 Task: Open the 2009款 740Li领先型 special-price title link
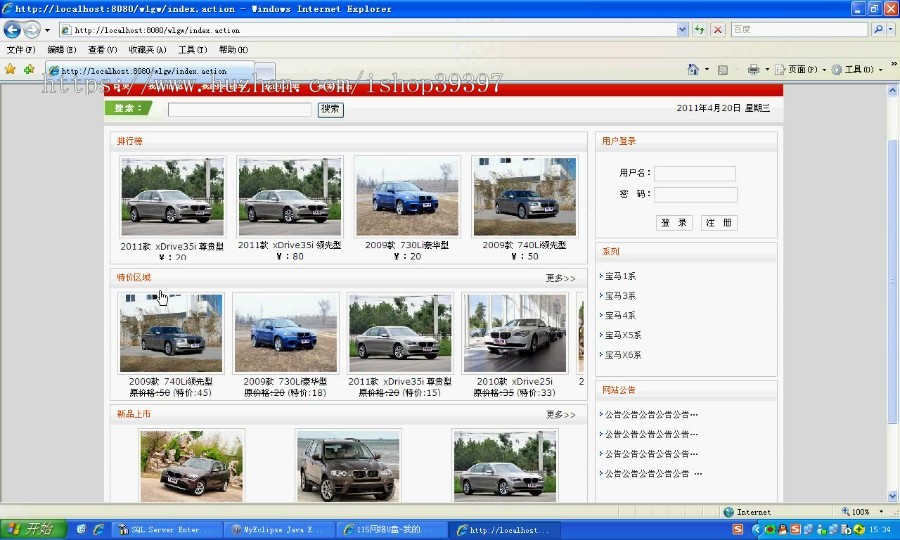pyautogui.click(x=170, y=382)
